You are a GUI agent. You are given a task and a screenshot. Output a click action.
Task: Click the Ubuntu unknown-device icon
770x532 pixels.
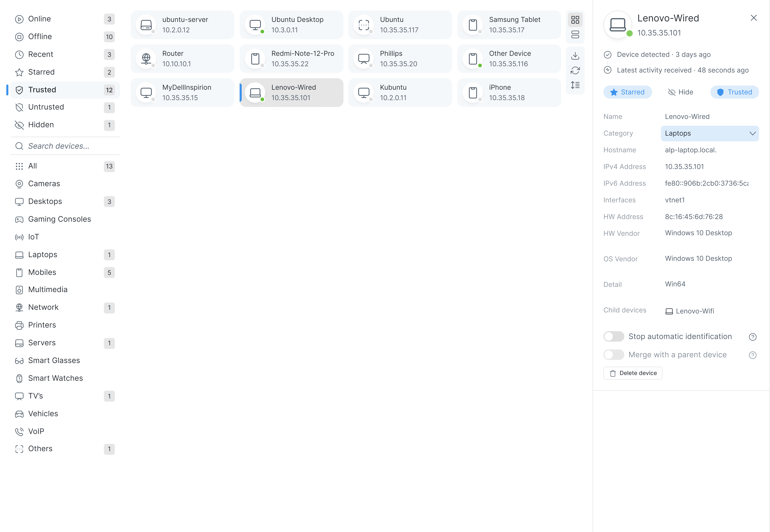point(364,25)
